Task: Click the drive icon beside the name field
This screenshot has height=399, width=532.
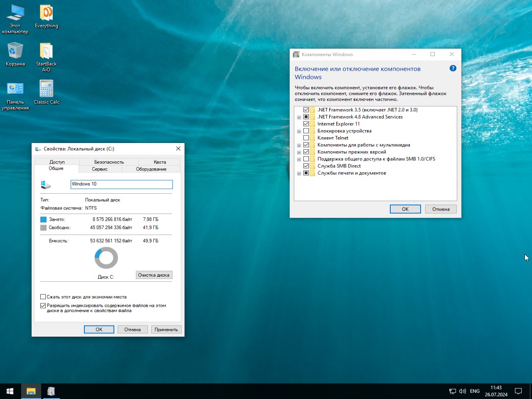Action: (x=45, y=185)
